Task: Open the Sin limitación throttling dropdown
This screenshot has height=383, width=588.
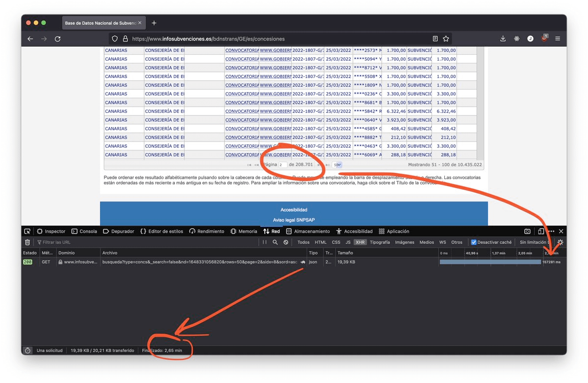Action: pos(535,242)
